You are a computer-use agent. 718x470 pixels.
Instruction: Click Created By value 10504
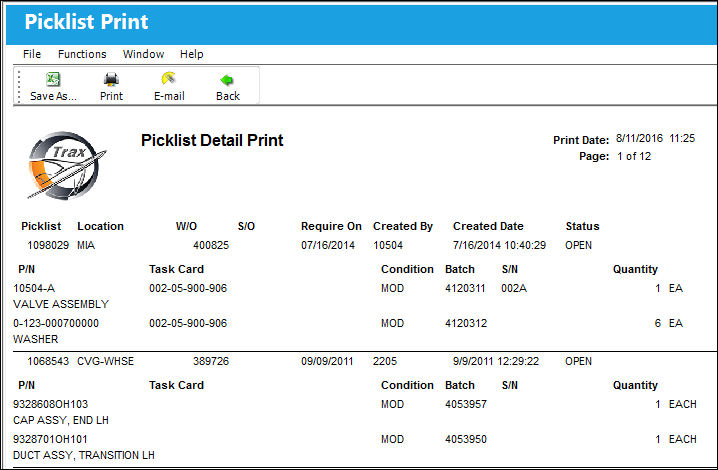pos(388,245)
